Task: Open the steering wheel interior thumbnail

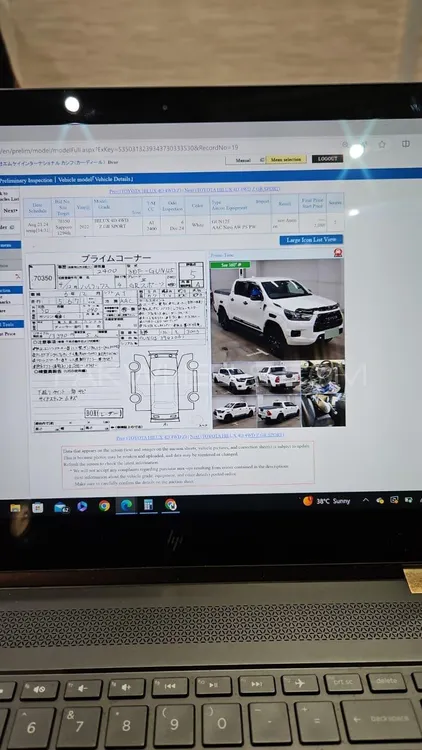Action: point(323,375)
